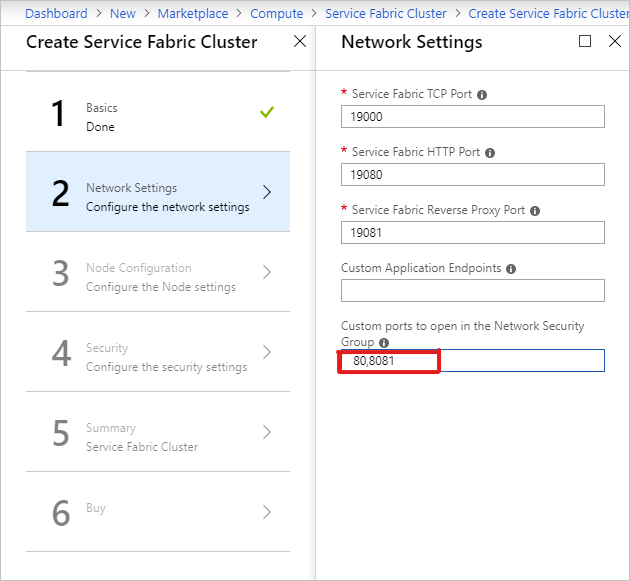Click info icon beside Custom Application Endpoints
This screenshot has height=581, width=630.
tap(511, 269)
